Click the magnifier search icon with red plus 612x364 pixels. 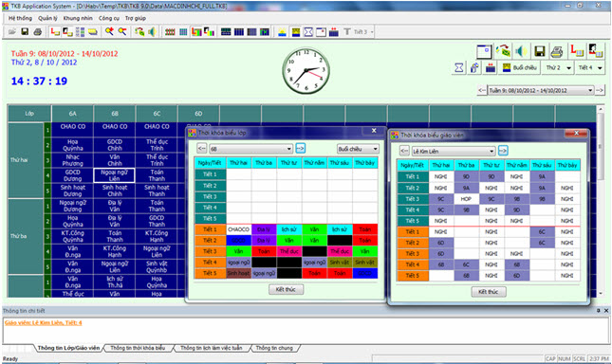(109, 32)
